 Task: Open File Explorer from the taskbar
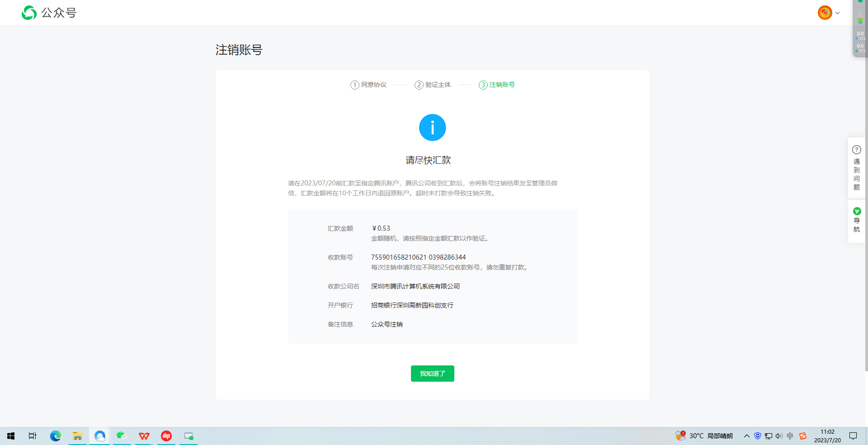pos(77,436)
